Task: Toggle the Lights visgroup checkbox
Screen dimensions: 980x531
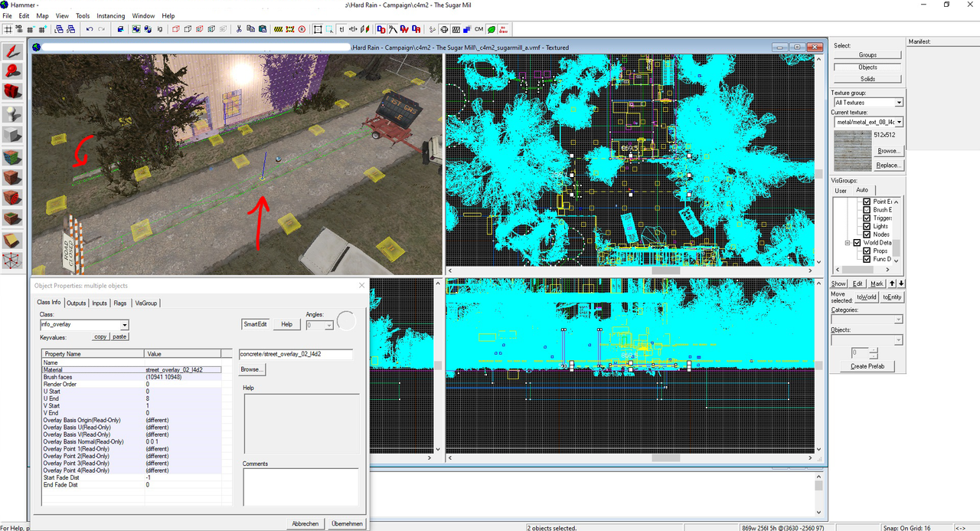Action: point(867,226)
